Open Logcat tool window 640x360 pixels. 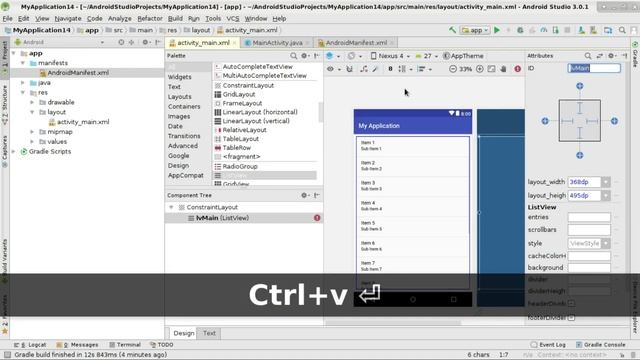click(x=30, y=345)
